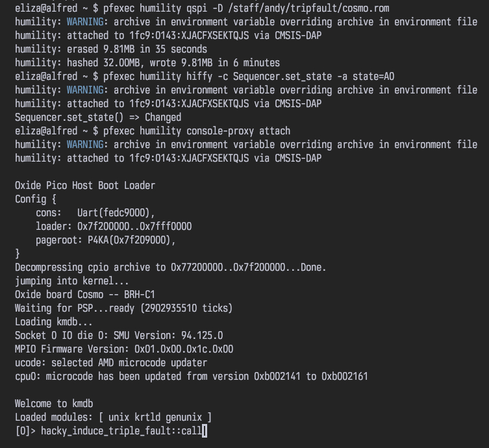Click the "jumping into kernel..." line
The width and height of the screenshot is (489, 448).
pos(72,280)
